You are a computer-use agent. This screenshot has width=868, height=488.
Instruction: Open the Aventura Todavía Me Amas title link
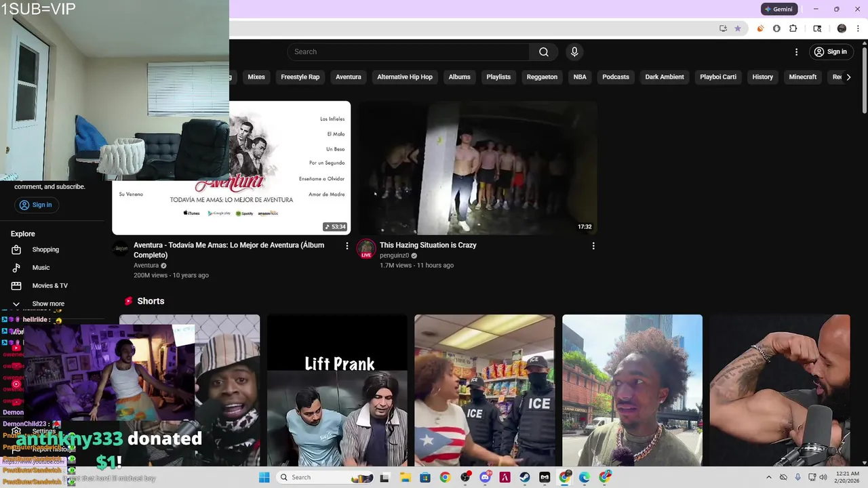click(x=229, y=250)
